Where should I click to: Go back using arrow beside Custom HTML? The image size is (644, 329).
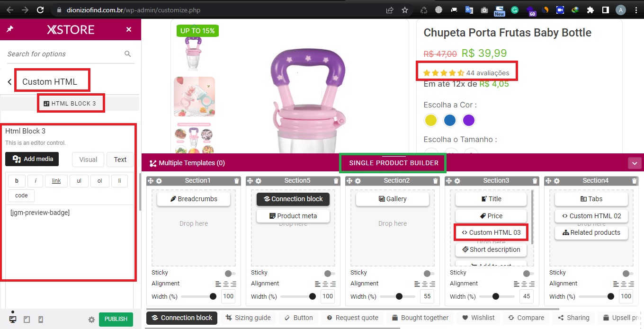(x=9, y=82)
